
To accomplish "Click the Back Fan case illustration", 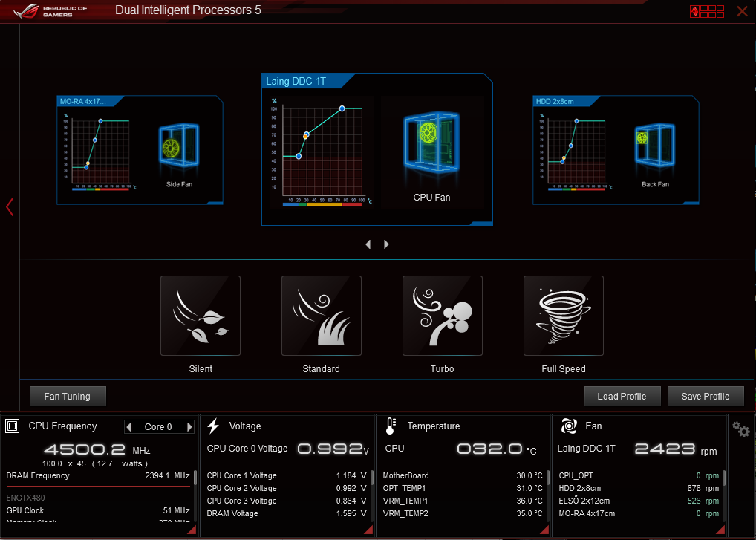I will click(655, 145).
